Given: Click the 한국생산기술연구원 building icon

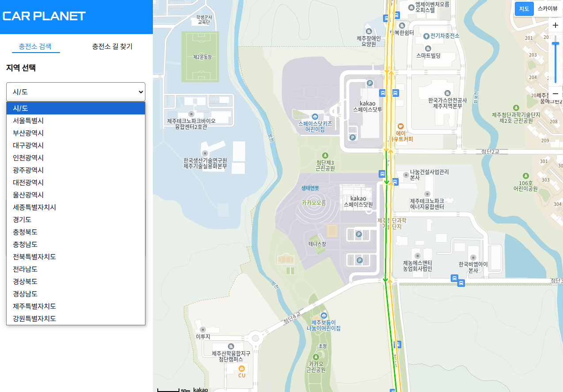Looking at the screenshot, I should coord(205,153).
